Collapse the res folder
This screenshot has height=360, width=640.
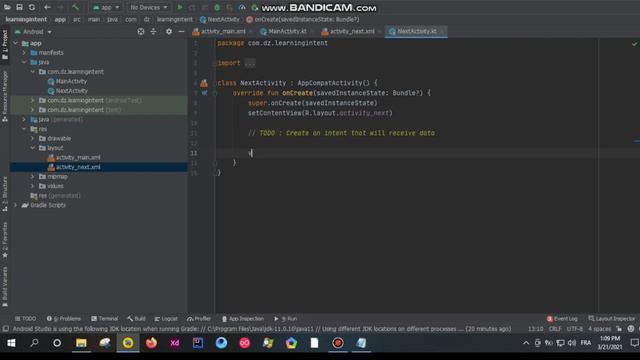click(24, 129)
